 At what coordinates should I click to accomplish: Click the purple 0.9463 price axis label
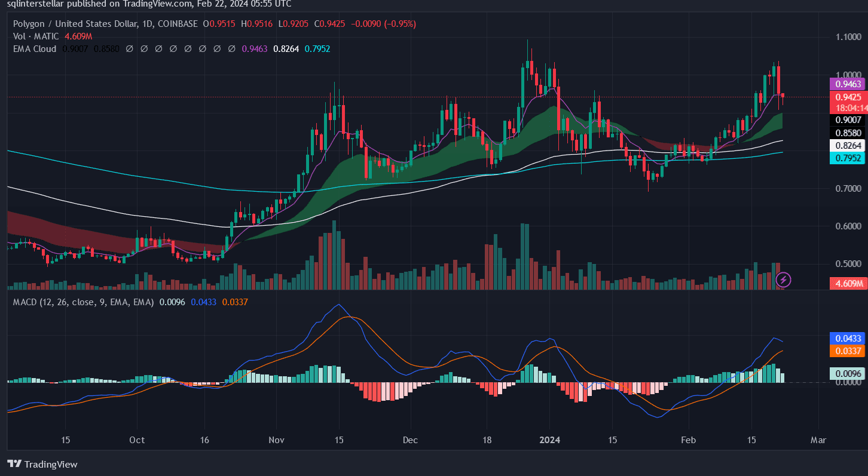coord(848,84)
